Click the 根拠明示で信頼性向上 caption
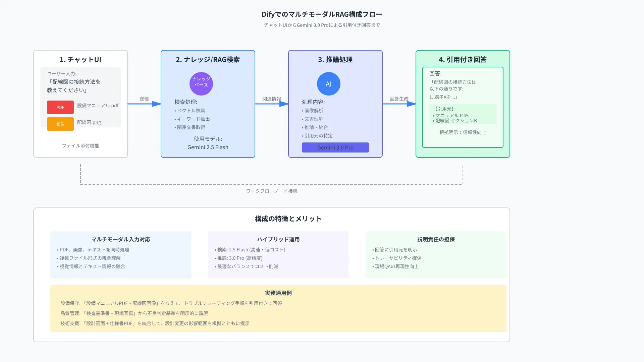The height and width of the screenshot is (362, 644). pos(463,132)
